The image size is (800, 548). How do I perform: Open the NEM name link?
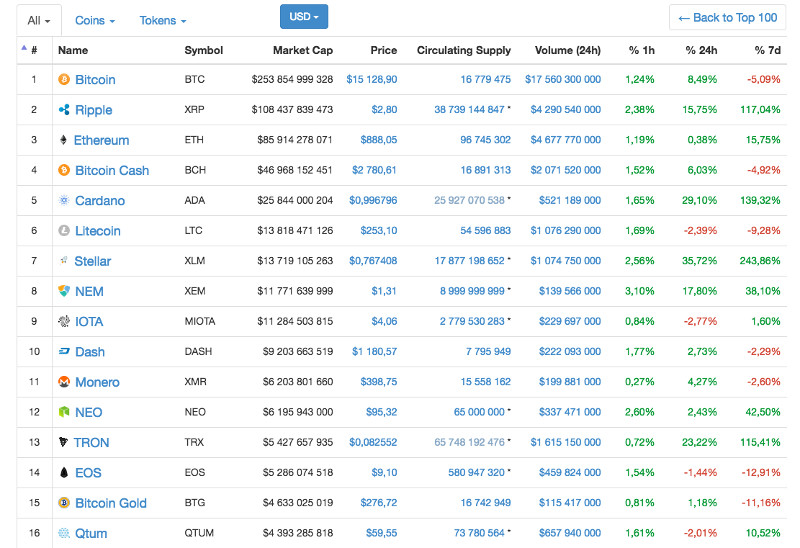(89, 291)
